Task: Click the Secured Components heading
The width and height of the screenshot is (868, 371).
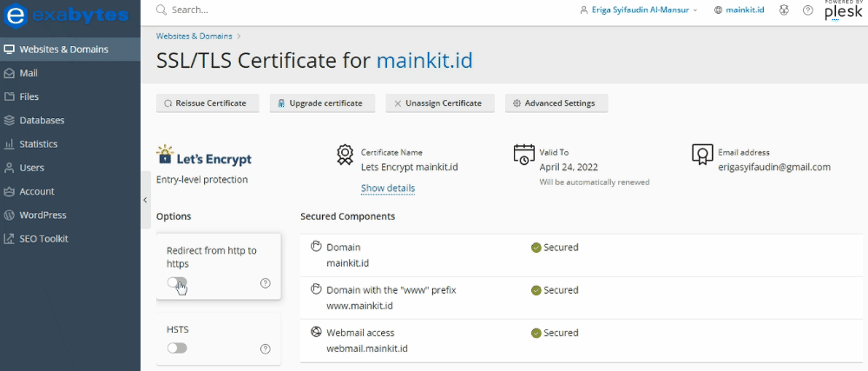Action: (x=348, y=216)
